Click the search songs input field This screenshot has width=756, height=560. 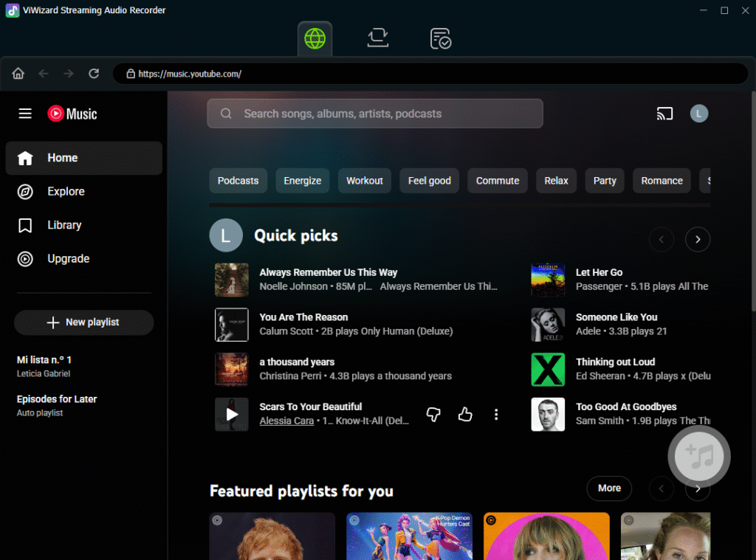pyautogui.click(x=384, y=114)
